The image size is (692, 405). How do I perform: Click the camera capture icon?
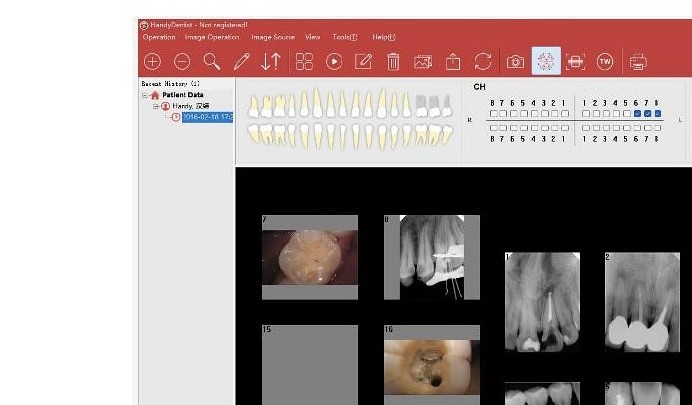pos(515,61)
